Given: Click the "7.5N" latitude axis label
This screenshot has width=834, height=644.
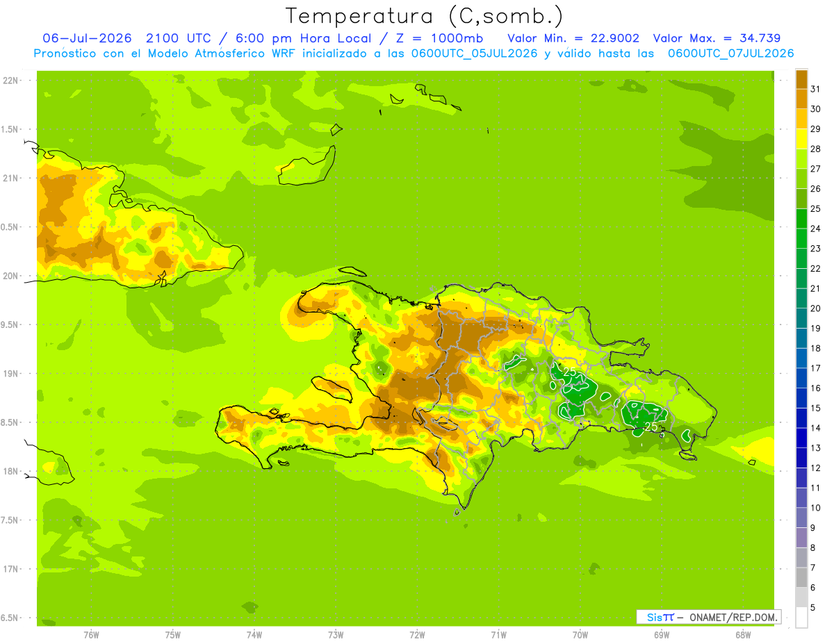Looking at the screenshot, I should coord(10,520).
